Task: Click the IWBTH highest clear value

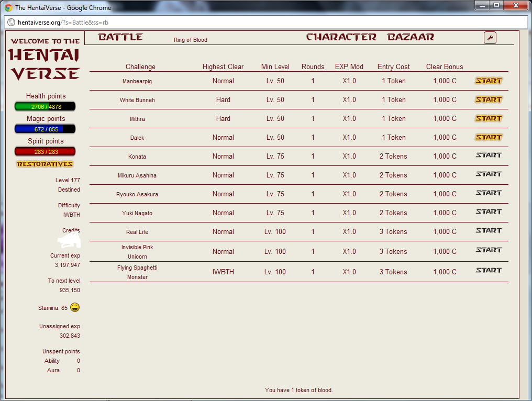Action: (x=223, y=272)
